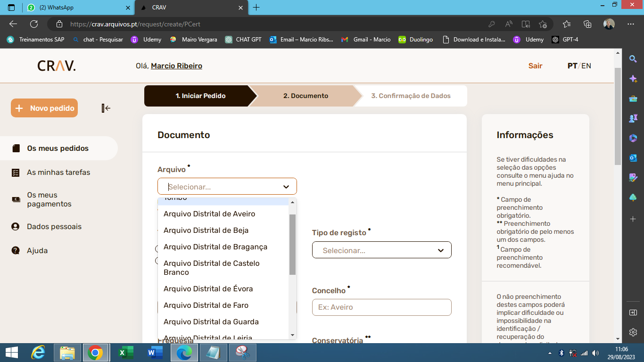644x362 pixels.
Task: Open the GPT-4 bookmark
Action: 565,40
